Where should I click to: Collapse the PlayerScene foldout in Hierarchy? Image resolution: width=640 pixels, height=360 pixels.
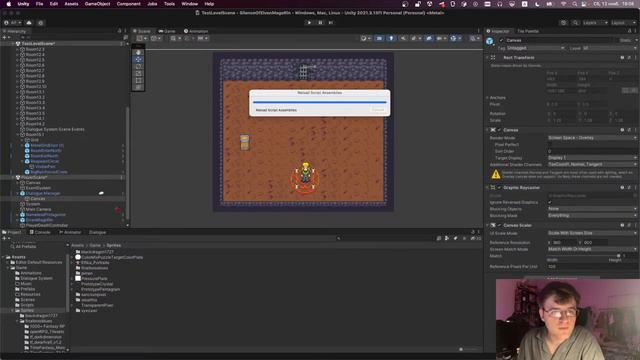[x=13, y=178]
